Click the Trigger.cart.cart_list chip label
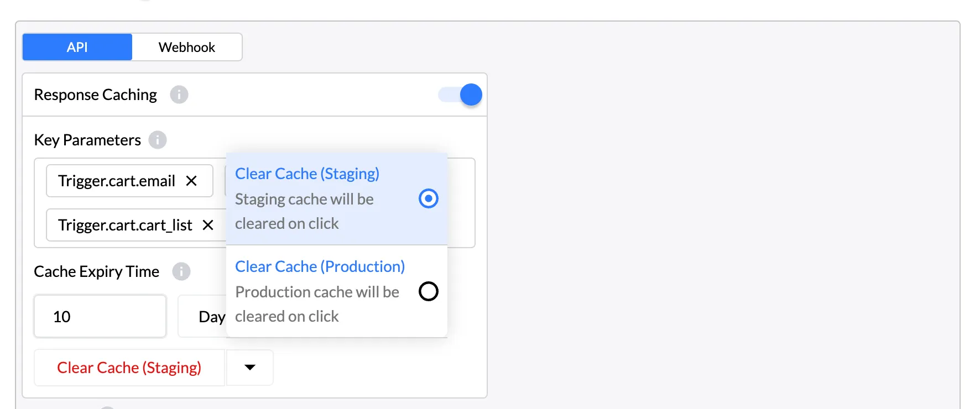 pos(125,225)
